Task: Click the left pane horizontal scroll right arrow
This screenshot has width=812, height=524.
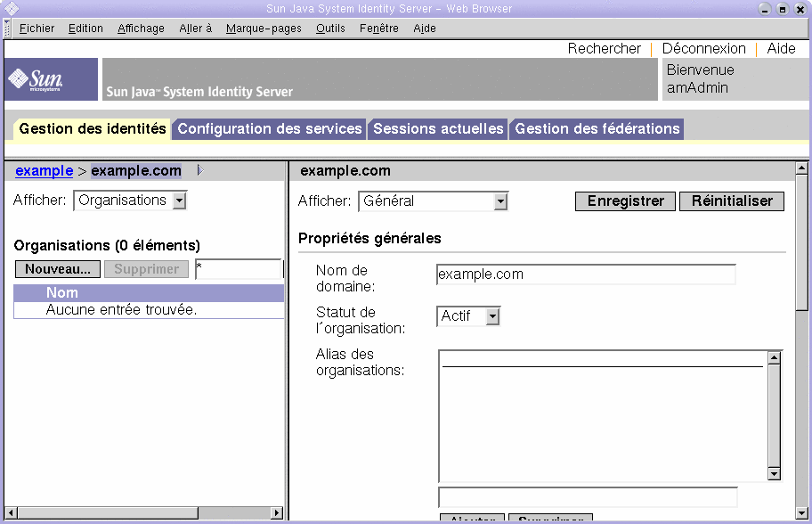Action: (x=277, y=513)
